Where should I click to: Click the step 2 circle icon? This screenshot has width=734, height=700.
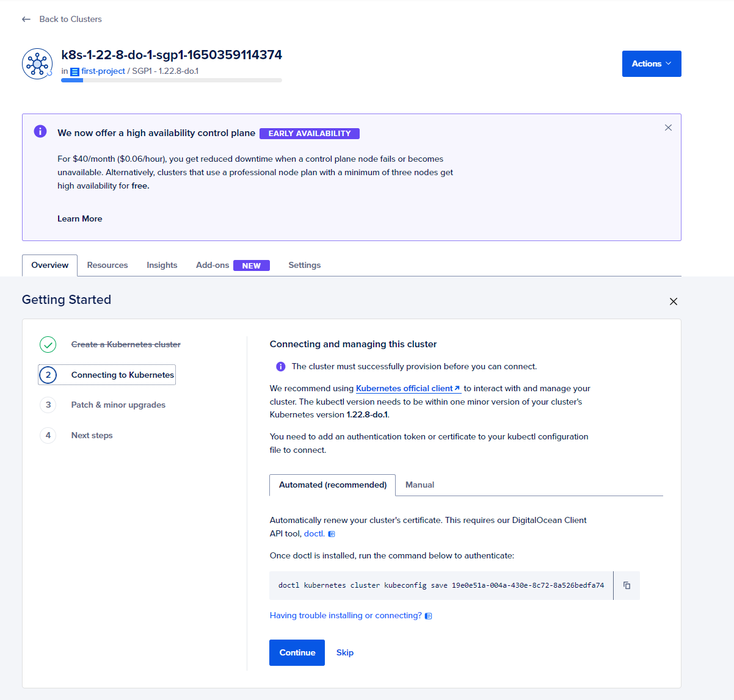[x=48, y=375]
